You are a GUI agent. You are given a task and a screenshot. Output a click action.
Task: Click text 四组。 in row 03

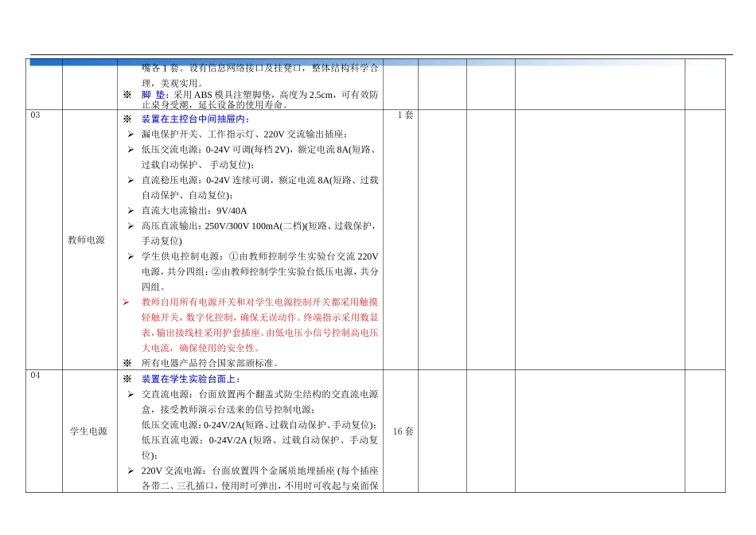pyautogui.click(x=154, y=287)
